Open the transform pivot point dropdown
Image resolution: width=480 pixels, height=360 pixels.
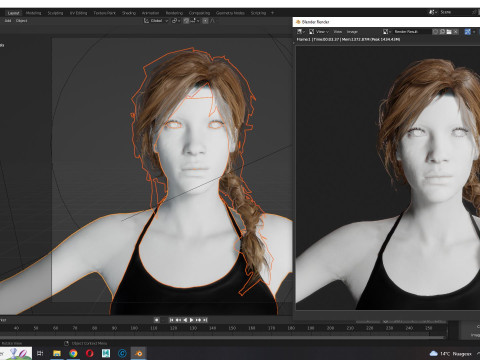tap(176, 21)
